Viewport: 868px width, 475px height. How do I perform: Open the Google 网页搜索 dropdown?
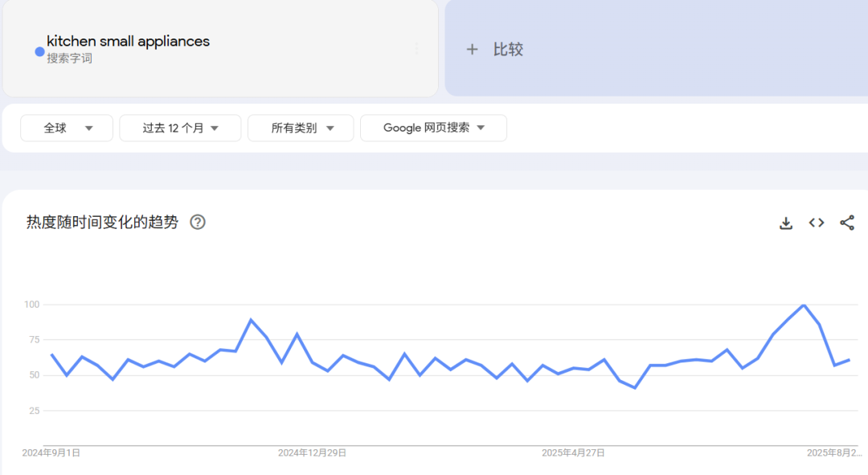[x=433, y=128]
